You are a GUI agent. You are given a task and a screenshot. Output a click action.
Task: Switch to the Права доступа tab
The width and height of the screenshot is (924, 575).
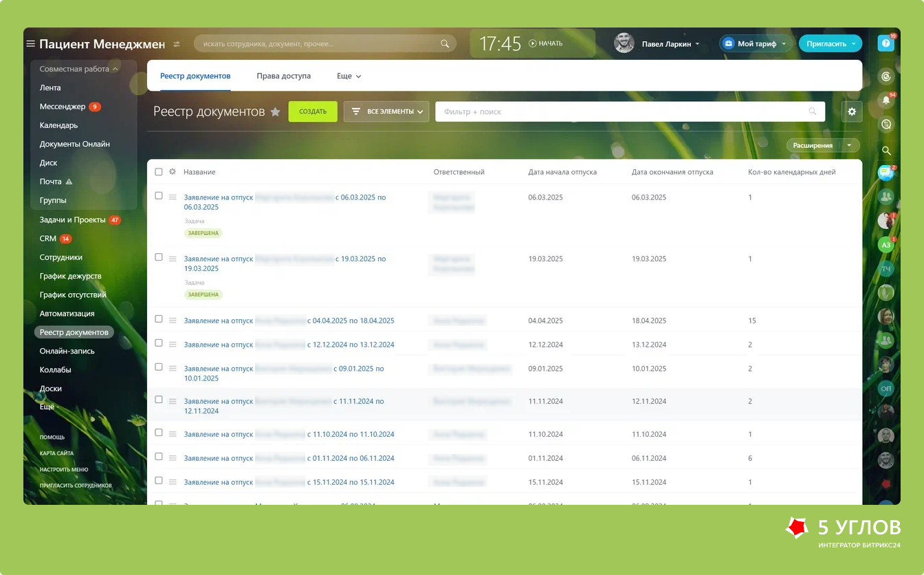pos(283,76)
